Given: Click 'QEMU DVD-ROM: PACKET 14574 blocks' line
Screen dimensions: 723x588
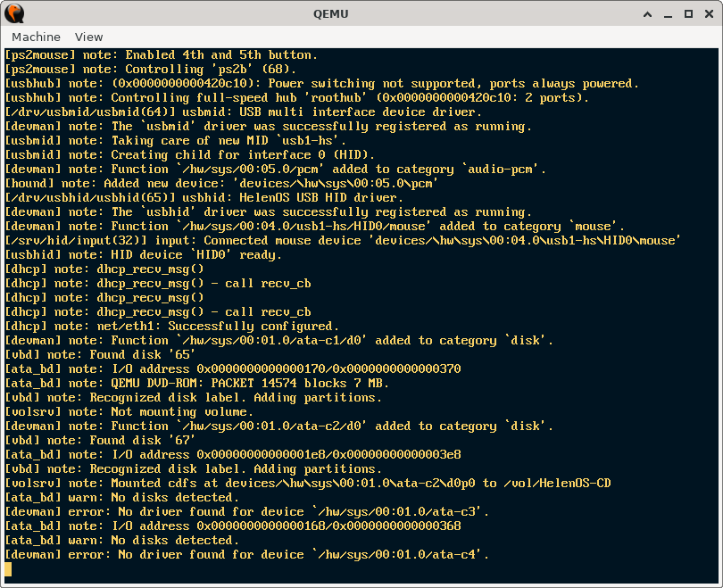Looking at the screenshot, I should point(197,384).
